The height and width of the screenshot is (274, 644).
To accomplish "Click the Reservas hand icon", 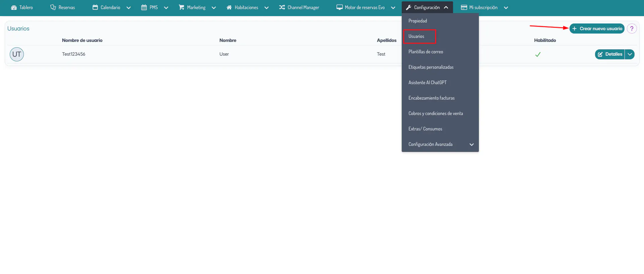I will (x=53, y=7).
